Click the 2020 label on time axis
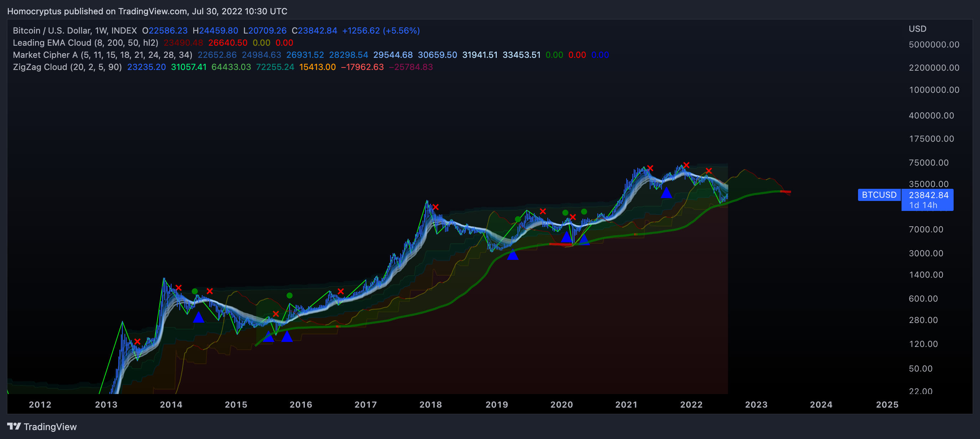980x439 pixels. (562, 404)
